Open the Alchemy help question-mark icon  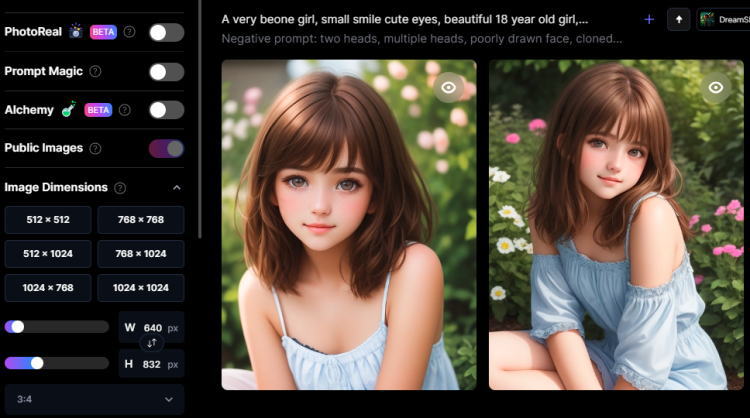coord(124,110)
